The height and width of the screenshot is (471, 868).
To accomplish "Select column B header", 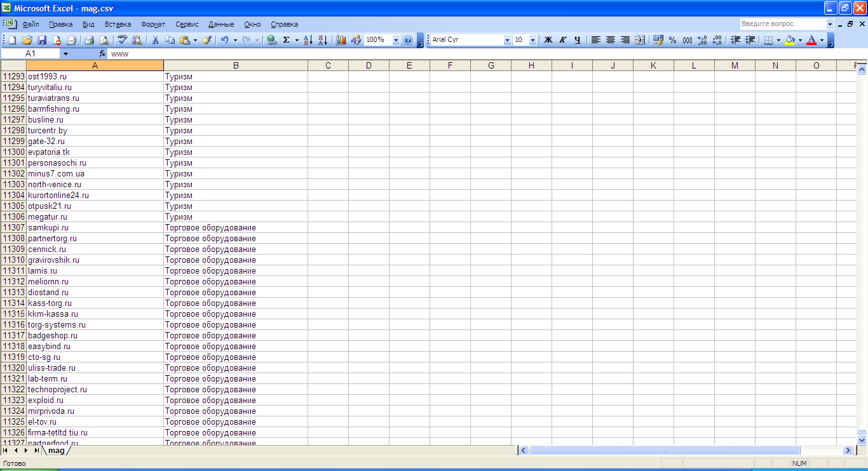I will point(236,65).
